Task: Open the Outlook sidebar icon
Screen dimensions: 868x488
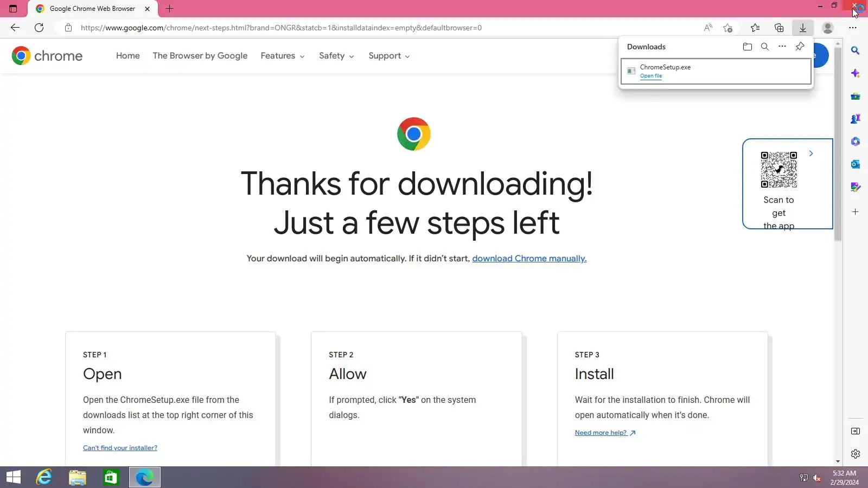Action: pos(856,164)
